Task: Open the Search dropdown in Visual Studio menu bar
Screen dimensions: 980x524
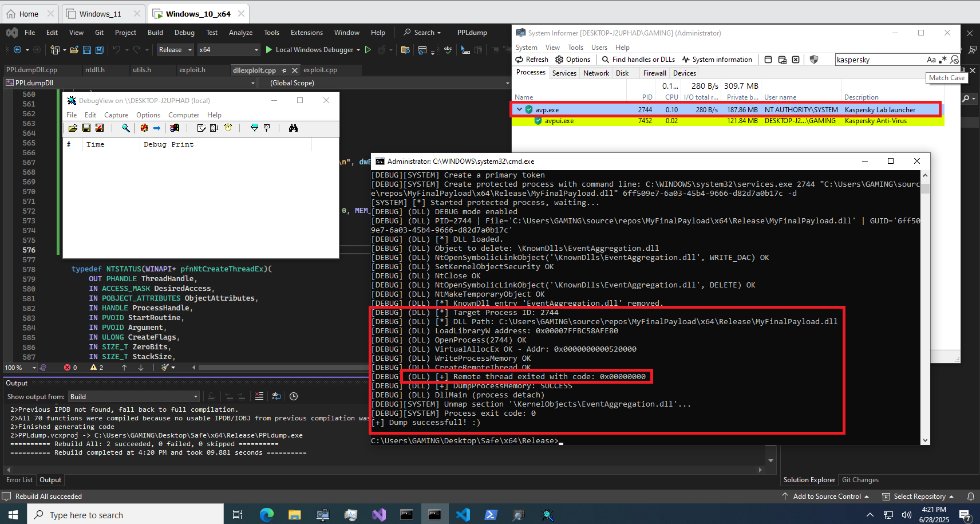Action: (x=422, y=33)
